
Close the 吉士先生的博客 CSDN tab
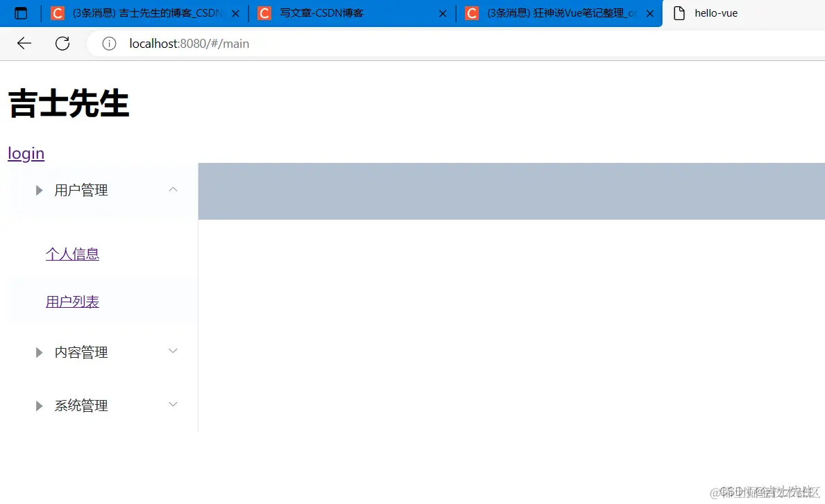click(235, 14)
